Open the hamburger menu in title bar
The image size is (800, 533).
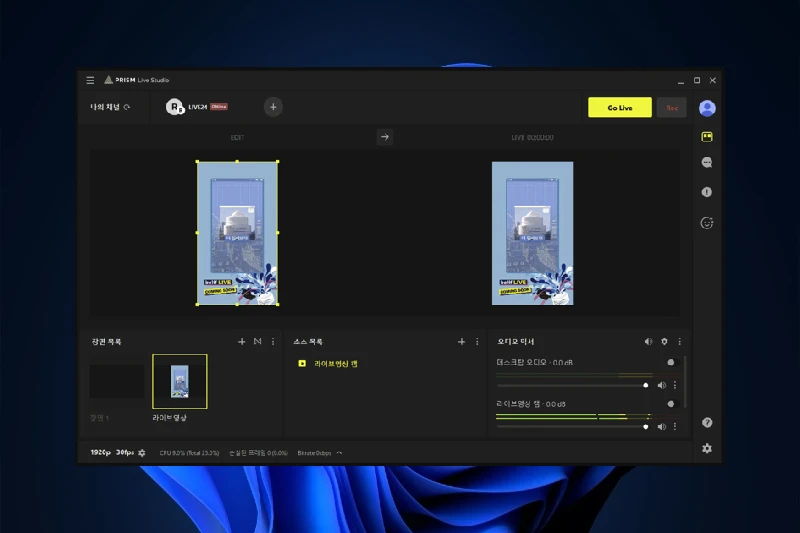90,80
